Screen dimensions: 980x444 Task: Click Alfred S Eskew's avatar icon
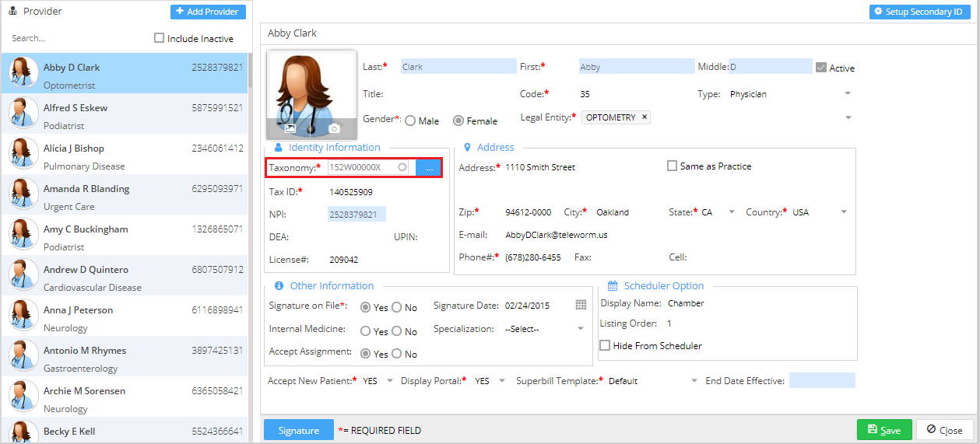point(23,114)
